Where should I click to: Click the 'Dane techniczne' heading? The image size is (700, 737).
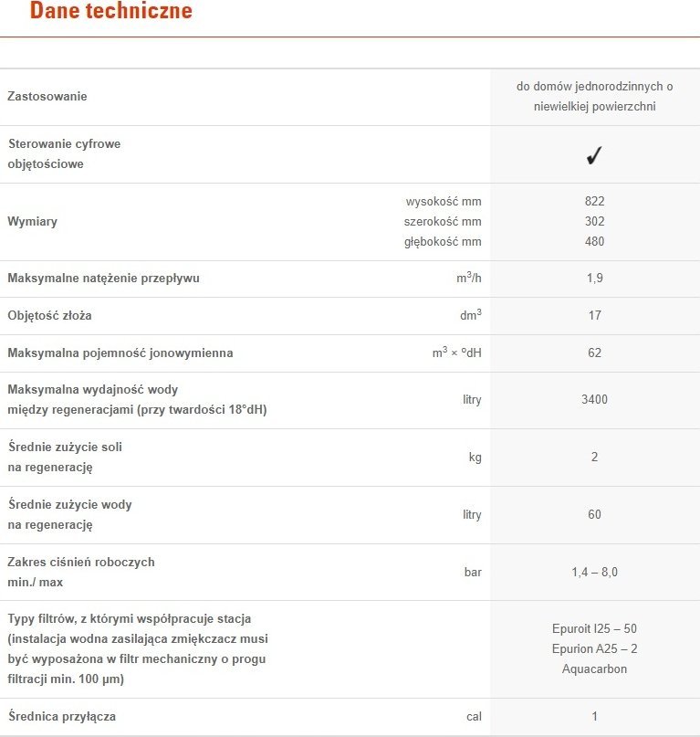[x=111, y=10]
